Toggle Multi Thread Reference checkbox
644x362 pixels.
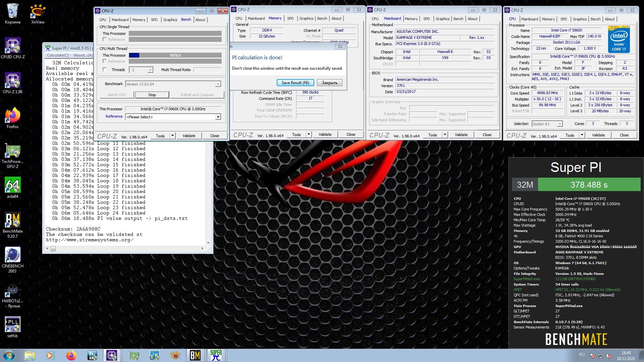[x=105, y=61]
